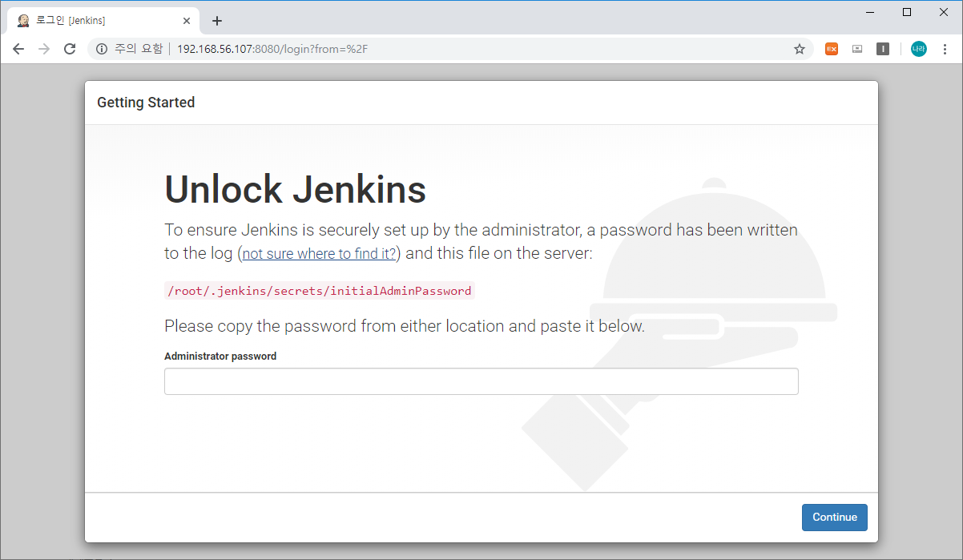The height and width of the screenshot is (560, 963).
Task: Click the Administrator password label
Action: pos(220,357)
